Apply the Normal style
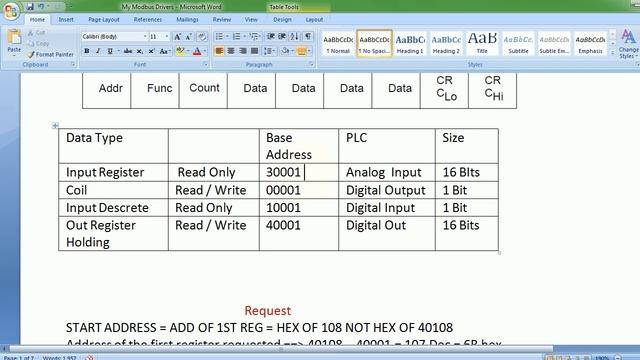Screen dimensions: 640x360 pyautogui.click(x=338, y=43)
